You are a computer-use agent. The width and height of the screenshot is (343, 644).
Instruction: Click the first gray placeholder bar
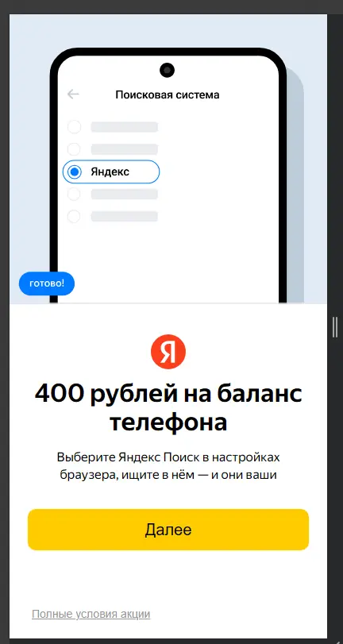125,127
